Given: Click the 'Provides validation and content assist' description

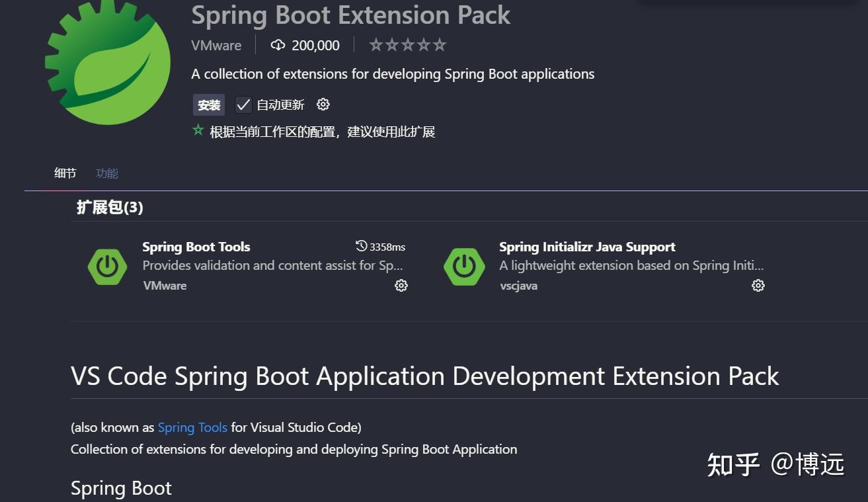Looking at the screenshot, I should (x=272, y=266).
